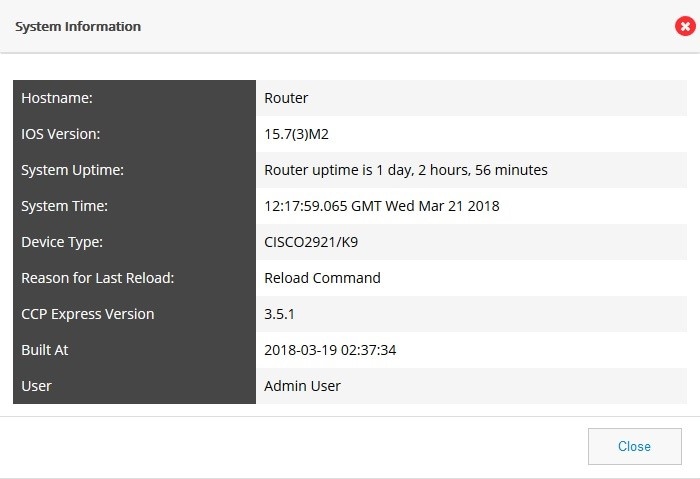The width and height of the screenshot is (700, 479).
Task: Click the IOS Version label cell
Action: (134, 134)
